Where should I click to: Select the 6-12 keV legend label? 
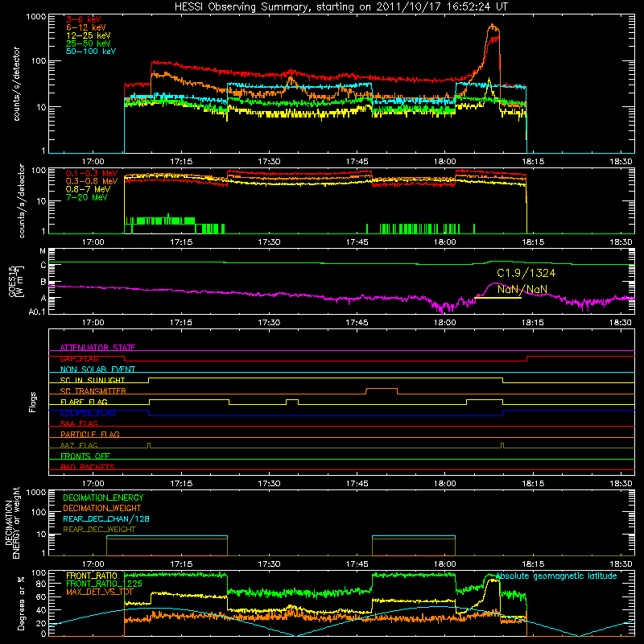[x=85, y=27]
